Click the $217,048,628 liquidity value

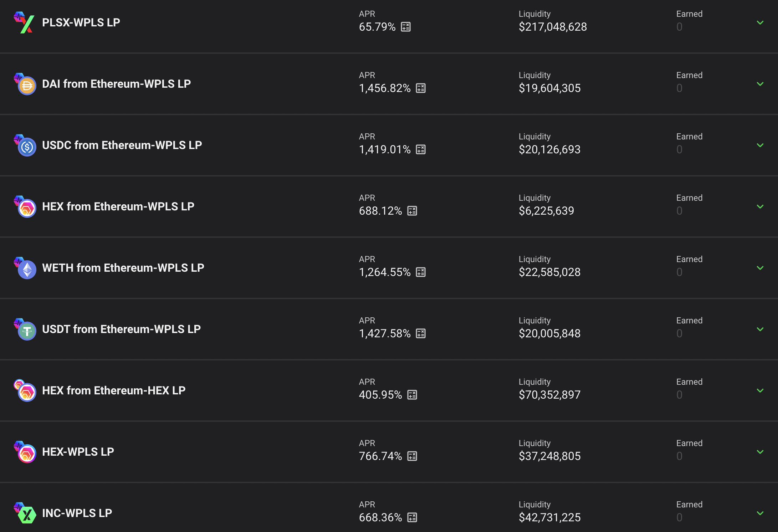tap(553, 27)
